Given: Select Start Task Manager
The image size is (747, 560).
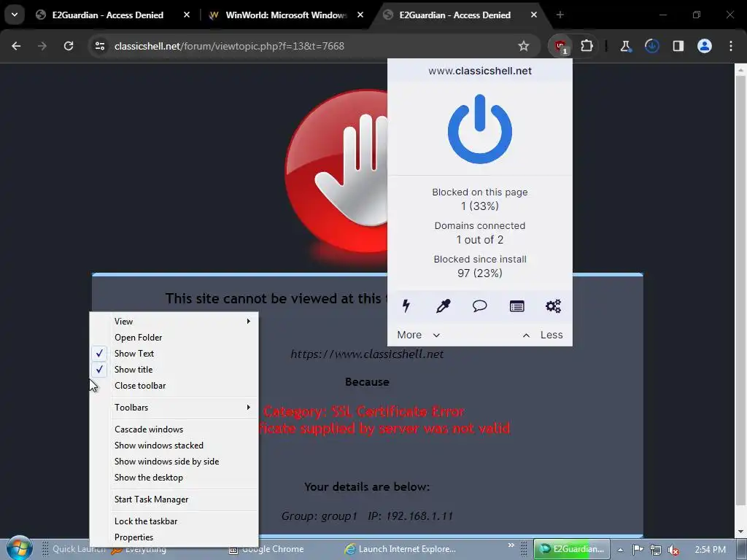Looking at the screenshot, I should point(174,499).
